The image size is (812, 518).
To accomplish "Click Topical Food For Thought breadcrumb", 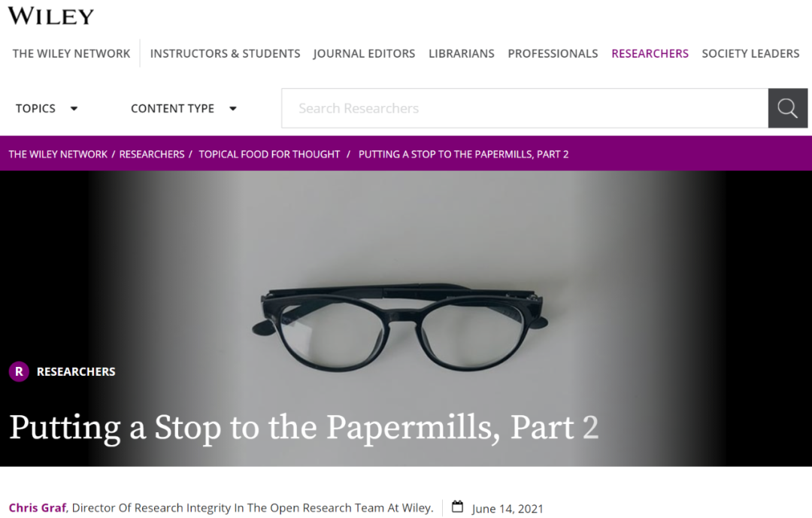I will [269, 154].
